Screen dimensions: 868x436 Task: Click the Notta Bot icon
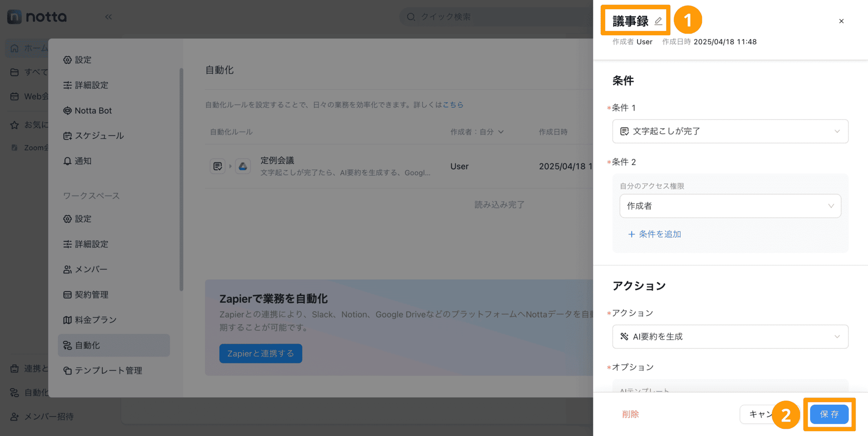click(67, 111)
